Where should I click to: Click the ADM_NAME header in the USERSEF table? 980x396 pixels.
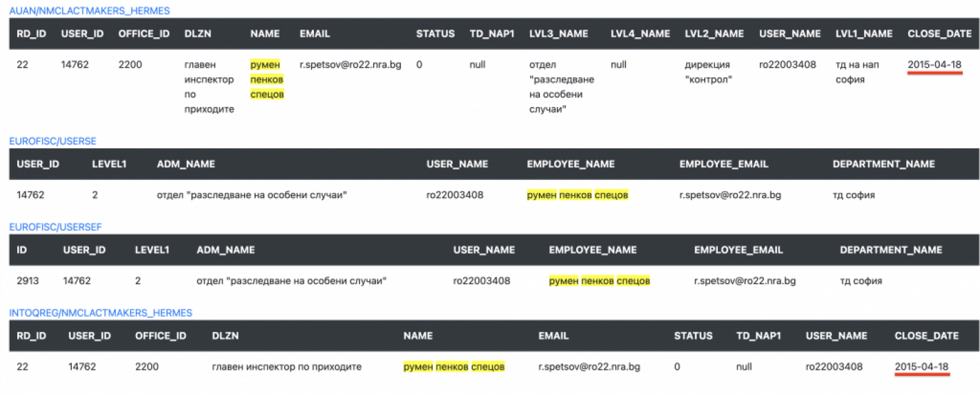pos(226,250)
